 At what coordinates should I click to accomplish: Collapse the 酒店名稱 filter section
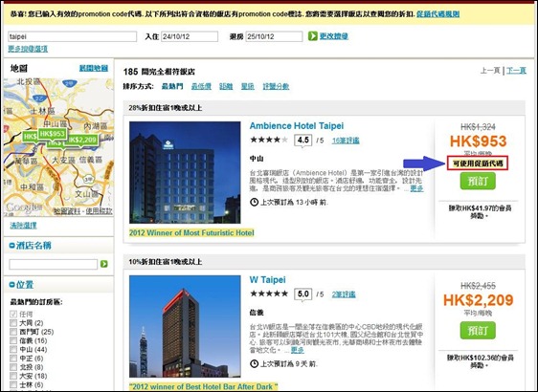pyautogui.click(x=12, y=246)
